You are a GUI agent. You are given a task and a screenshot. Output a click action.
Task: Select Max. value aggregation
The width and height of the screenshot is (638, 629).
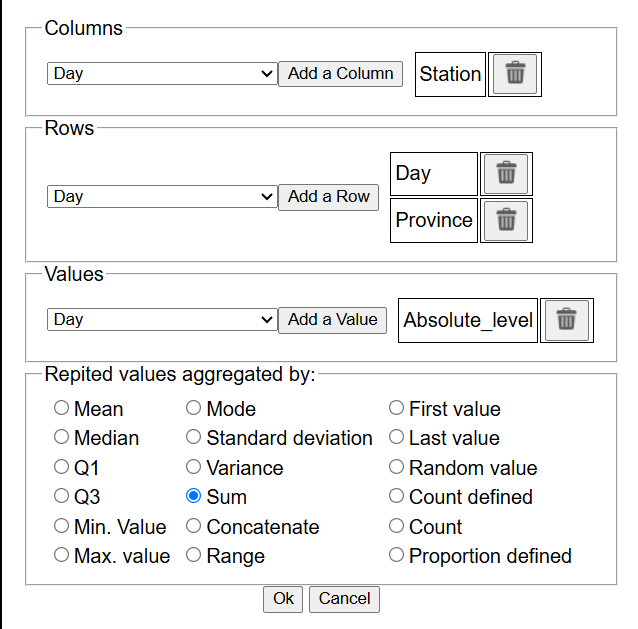[62, 555]
